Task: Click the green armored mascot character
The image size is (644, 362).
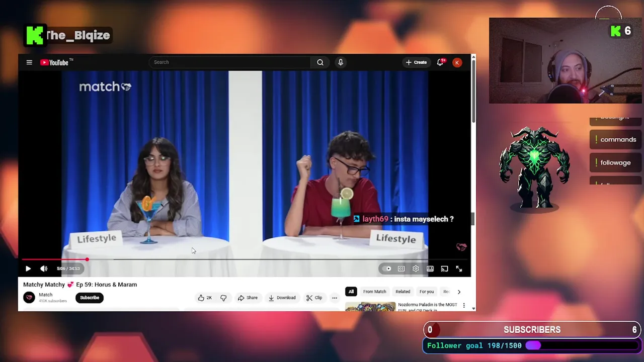Action: click(534, 167)
